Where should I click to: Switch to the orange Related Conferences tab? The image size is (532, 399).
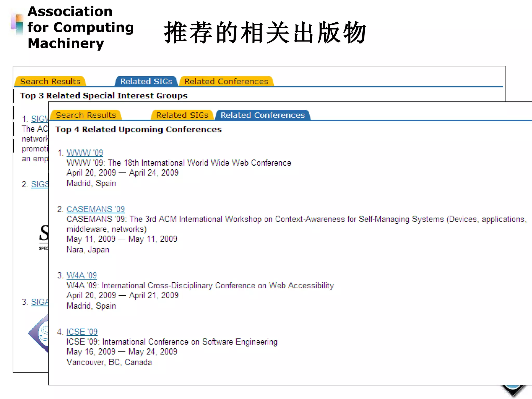[226, 81]
